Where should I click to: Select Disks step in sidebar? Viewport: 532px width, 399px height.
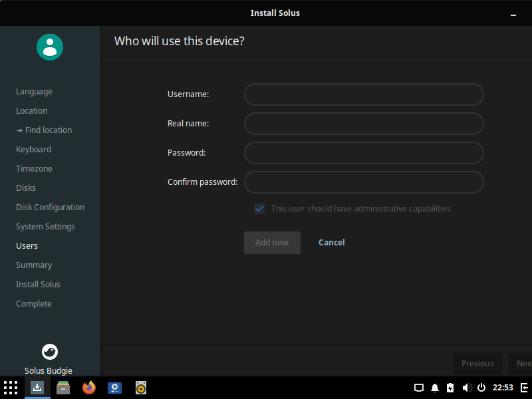click(x=26, y=188)
